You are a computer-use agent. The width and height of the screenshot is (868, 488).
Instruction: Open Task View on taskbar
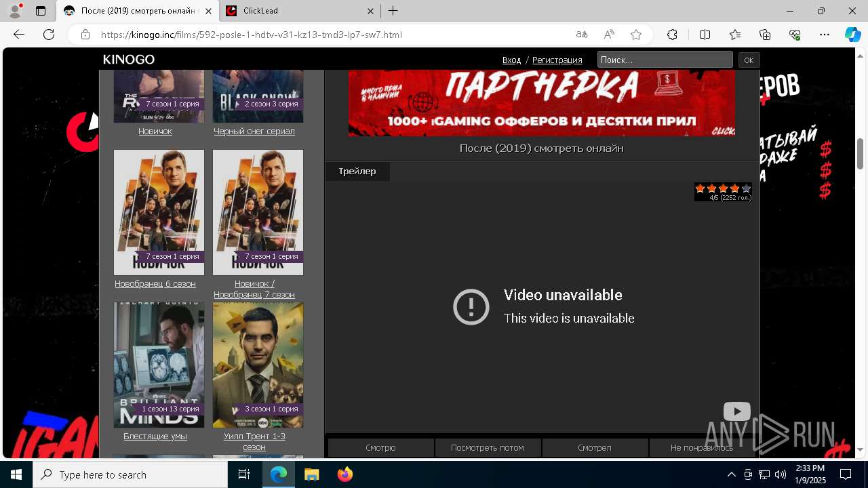pyautogui.click(x=244, y=474)
